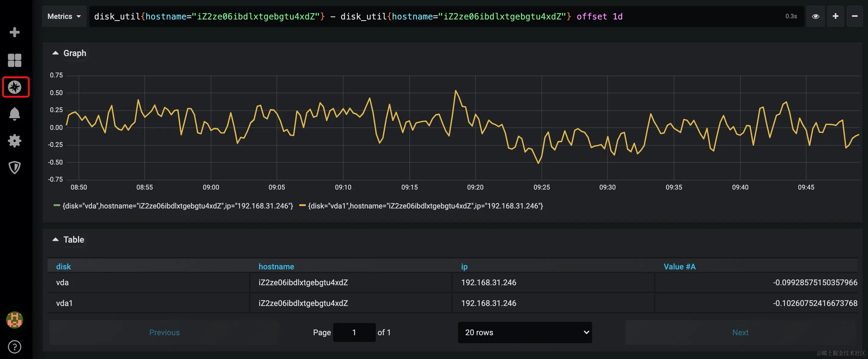
Task: Click the Create plus icon in sidebar
Action: (15, 32)
